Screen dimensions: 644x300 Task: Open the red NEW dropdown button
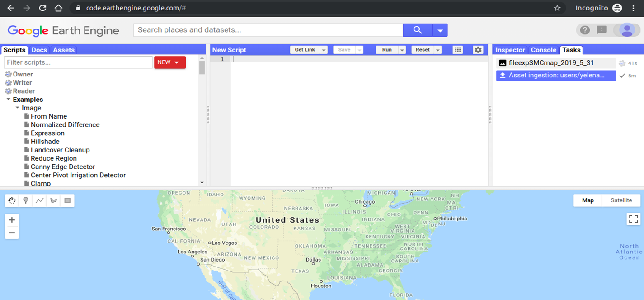coord(170,62)
